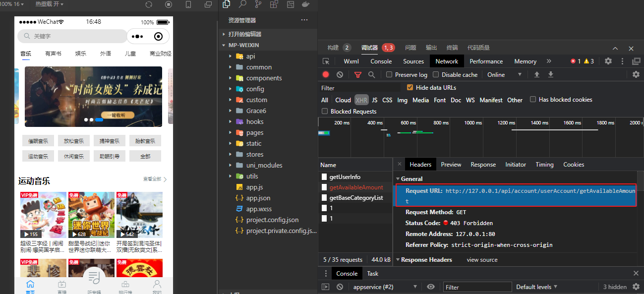The width and height of the screenshot is (644, 294).
Task: Switch to the Console tab
Action: pos(381,61)
